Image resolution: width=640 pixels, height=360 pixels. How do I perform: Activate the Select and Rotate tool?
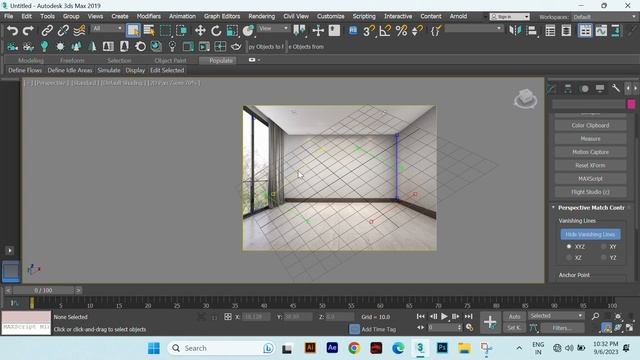(216, 31)
